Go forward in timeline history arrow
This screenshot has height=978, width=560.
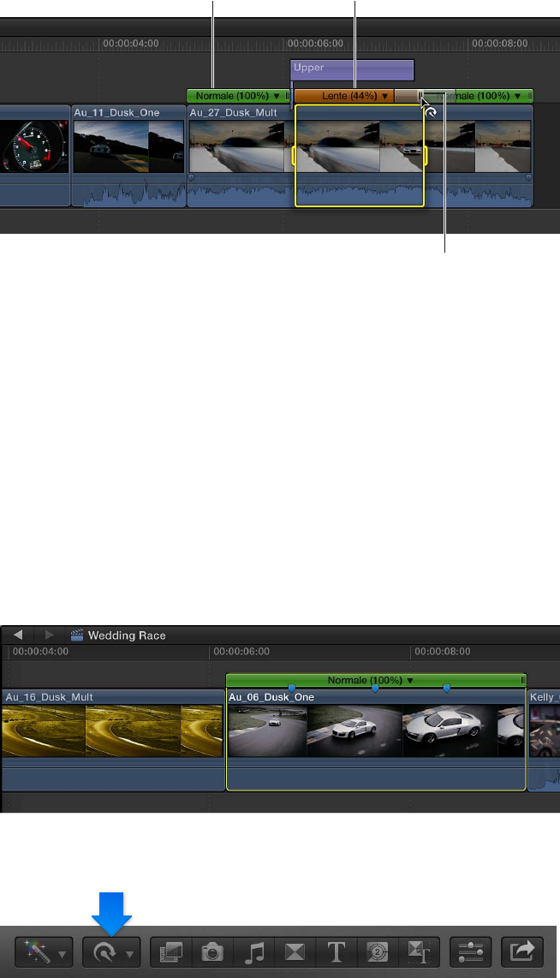tap(49, 635)
